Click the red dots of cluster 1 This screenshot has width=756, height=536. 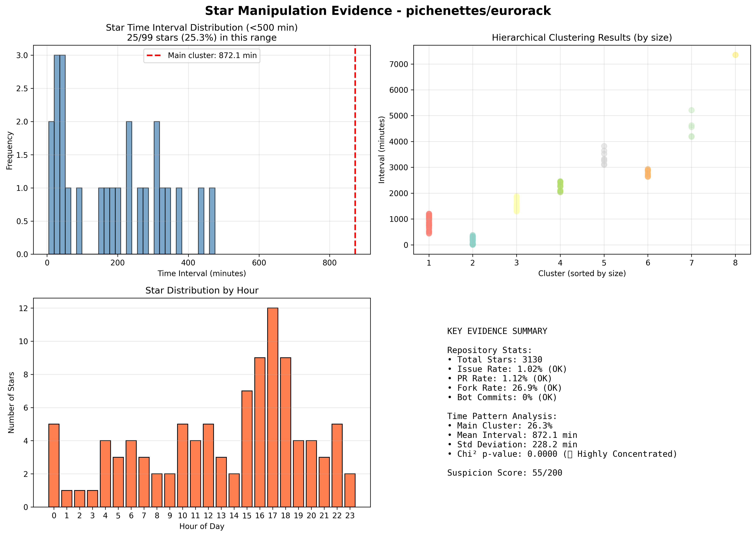point(429,224)
